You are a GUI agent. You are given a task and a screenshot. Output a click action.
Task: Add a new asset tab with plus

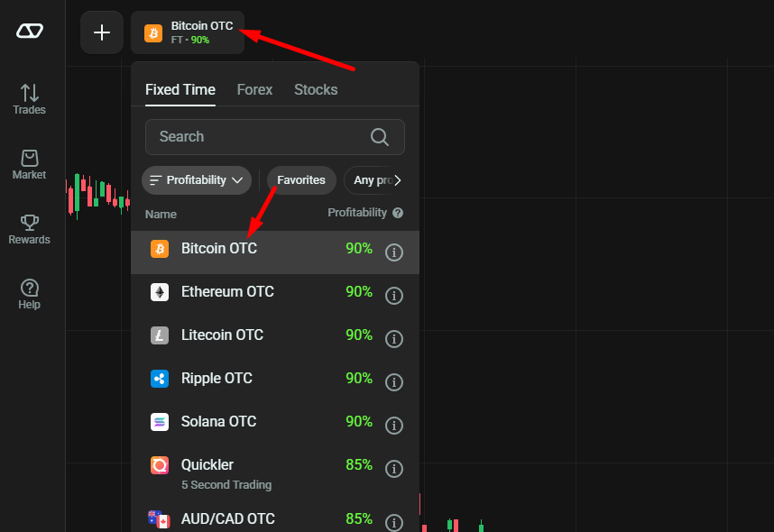click(x=102, y=32)
